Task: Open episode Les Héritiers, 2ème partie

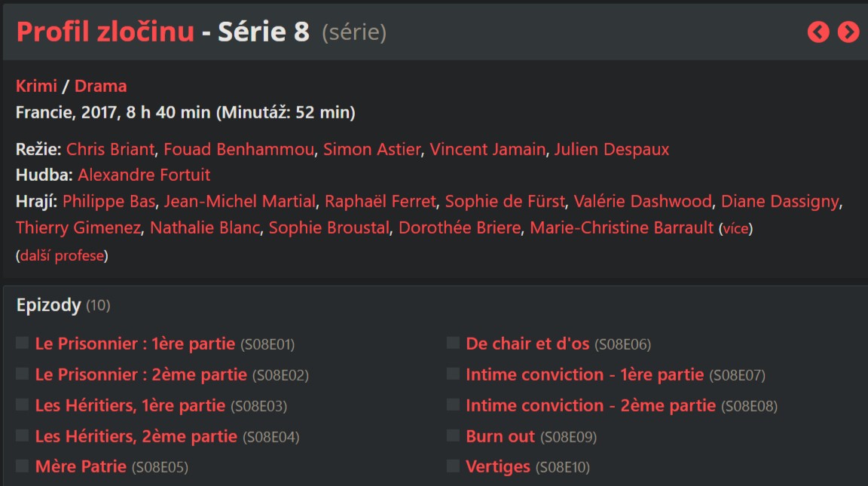Action: point(136,436)
